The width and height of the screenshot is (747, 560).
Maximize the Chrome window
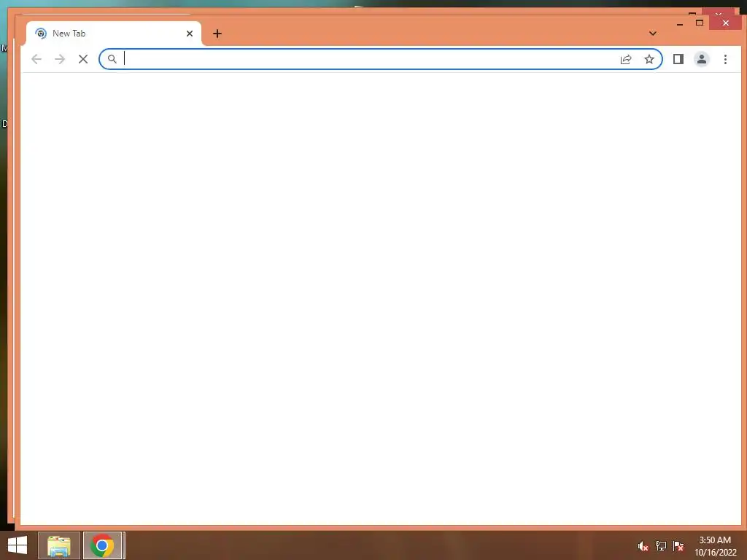tap(700, 23)
